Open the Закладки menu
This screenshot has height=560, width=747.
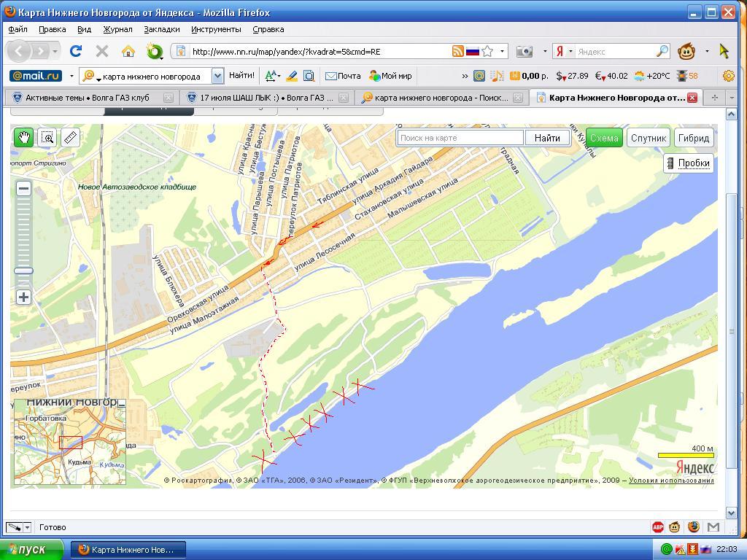161,29
